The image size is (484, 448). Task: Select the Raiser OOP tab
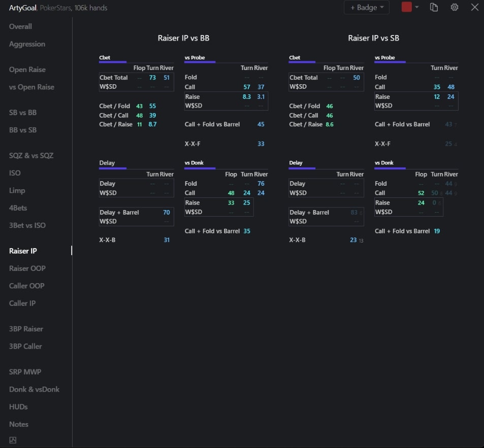27,268
